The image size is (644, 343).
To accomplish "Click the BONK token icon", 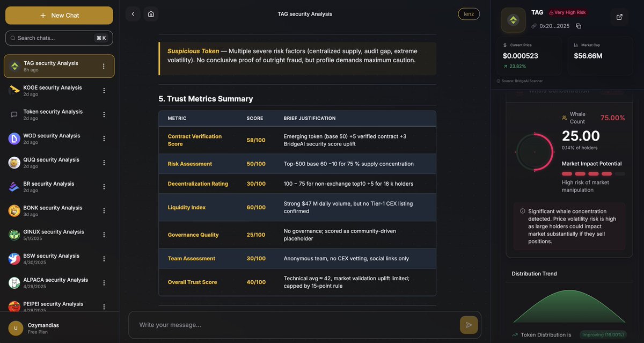I will pos(14,210).
